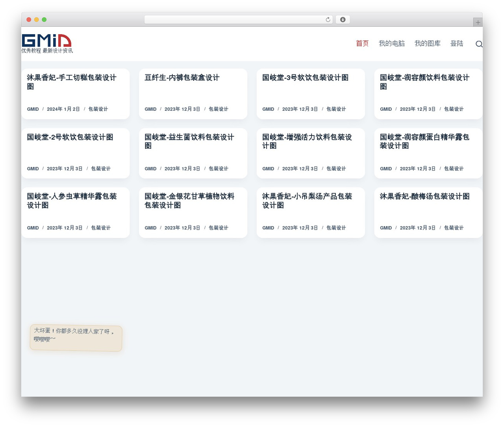Click 包装设计 category on 沐果香妃-手工切糕 card
The image size is (504, 427).
pyautogui.click(x=98, y=109)
